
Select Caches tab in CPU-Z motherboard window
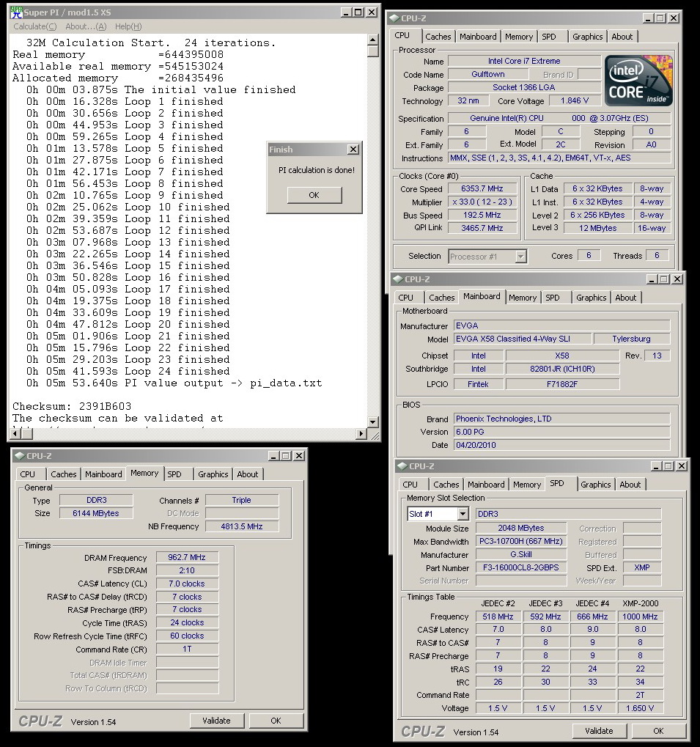point(442,298)
